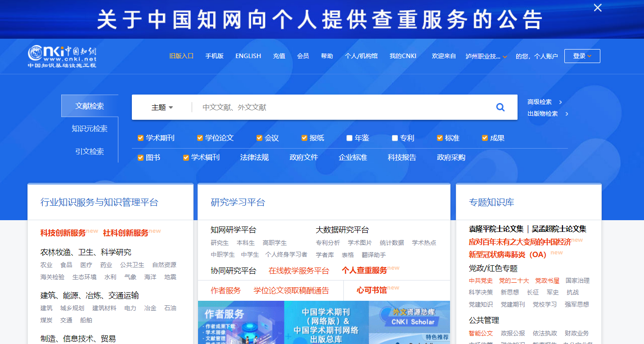The image size is (644, 344).
Task: Open the 协同研究平台 link
Action: tap(234, 271)
